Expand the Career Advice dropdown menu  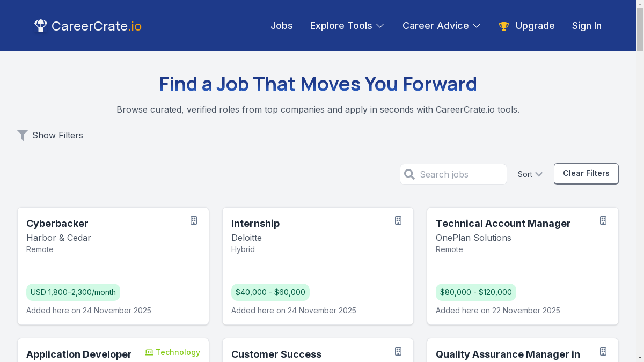pos(441,26)
